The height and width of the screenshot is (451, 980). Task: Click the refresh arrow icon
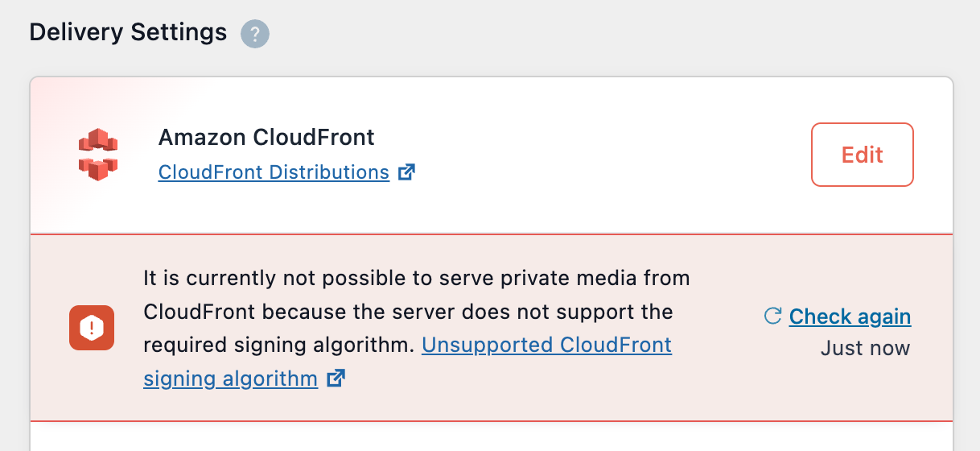click(x=772, y=317)
